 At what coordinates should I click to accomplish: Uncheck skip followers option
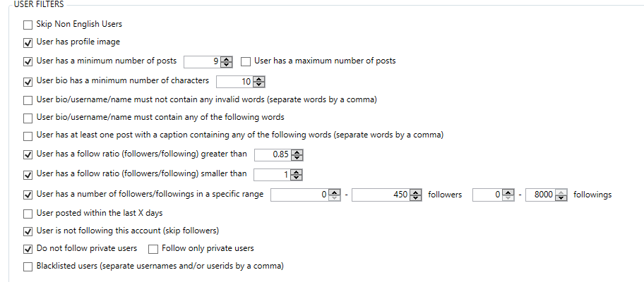[28, 231]
